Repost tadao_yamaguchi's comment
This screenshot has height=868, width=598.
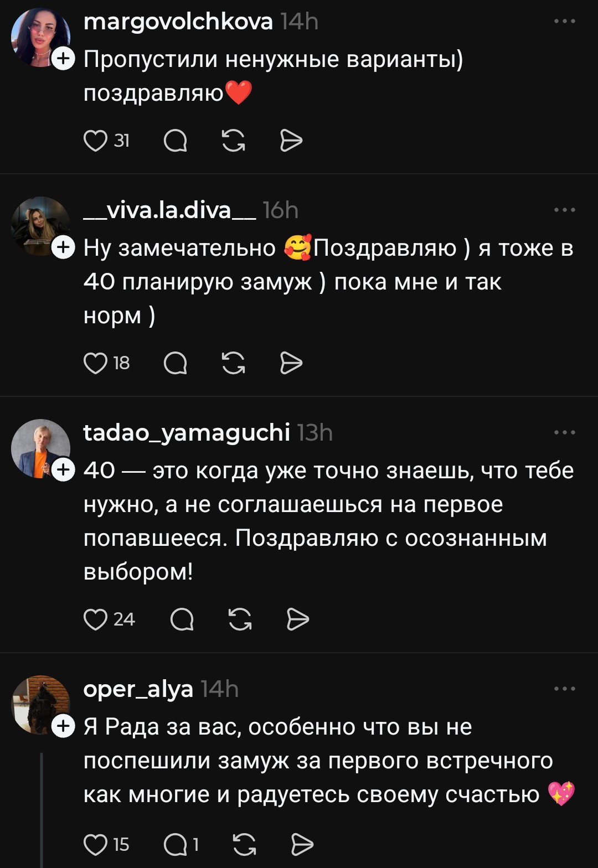click(x=240, y=619)
